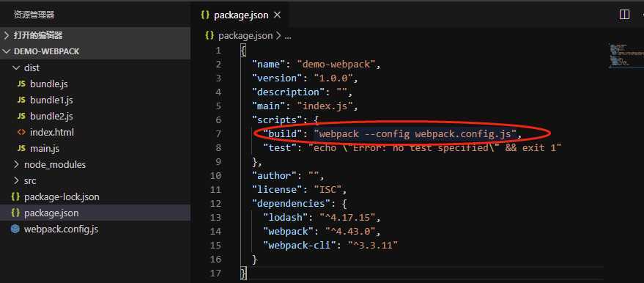Click the "index.js" main value
Image resolution: width=644 pixels, height=283 pixels.
(325, 106)
